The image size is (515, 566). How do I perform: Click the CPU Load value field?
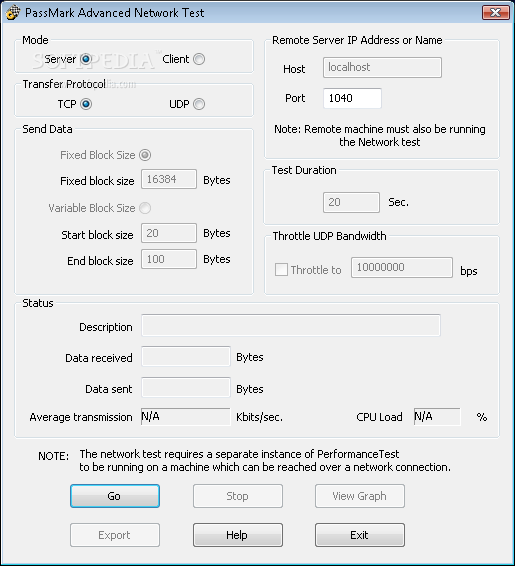[x=437, y=417]
